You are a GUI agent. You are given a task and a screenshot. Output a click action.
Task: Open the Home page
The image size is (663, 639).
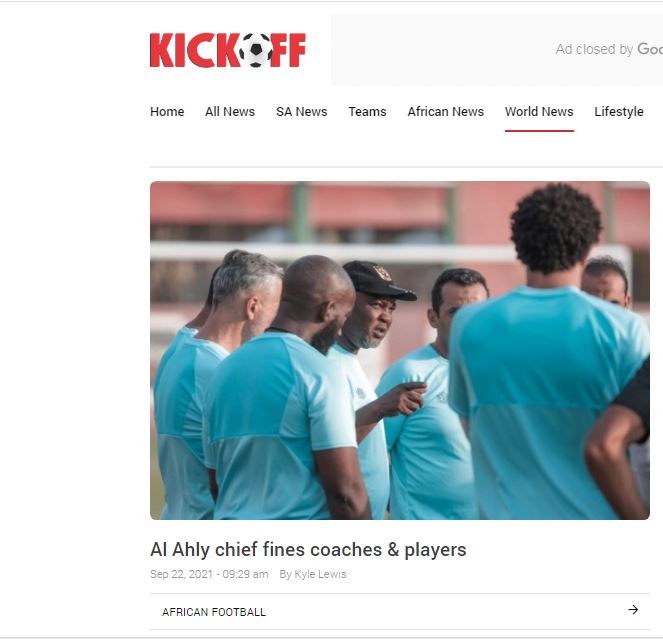click(x=167, y=112)
